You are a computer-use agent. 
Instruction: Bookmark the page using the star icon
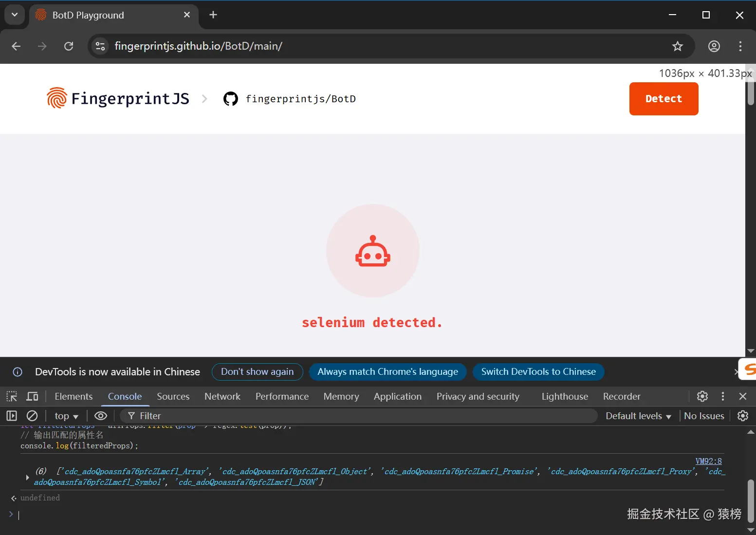coord(677,46)
